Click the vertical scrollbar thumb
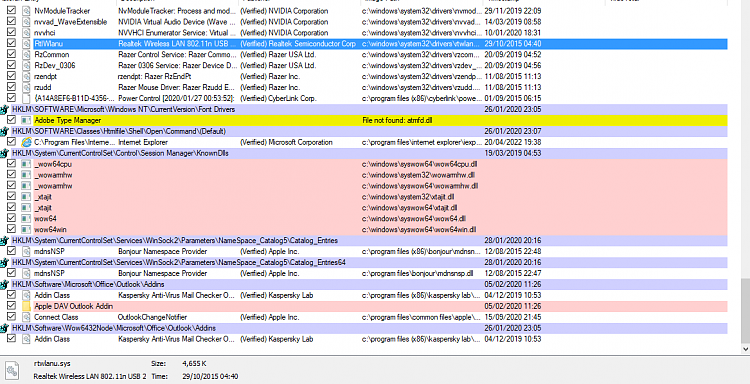750x384 pixels. (745, 311)
